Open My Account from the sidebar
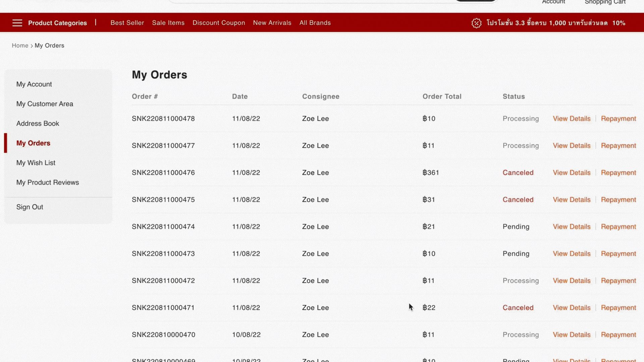 pos(34,84)
